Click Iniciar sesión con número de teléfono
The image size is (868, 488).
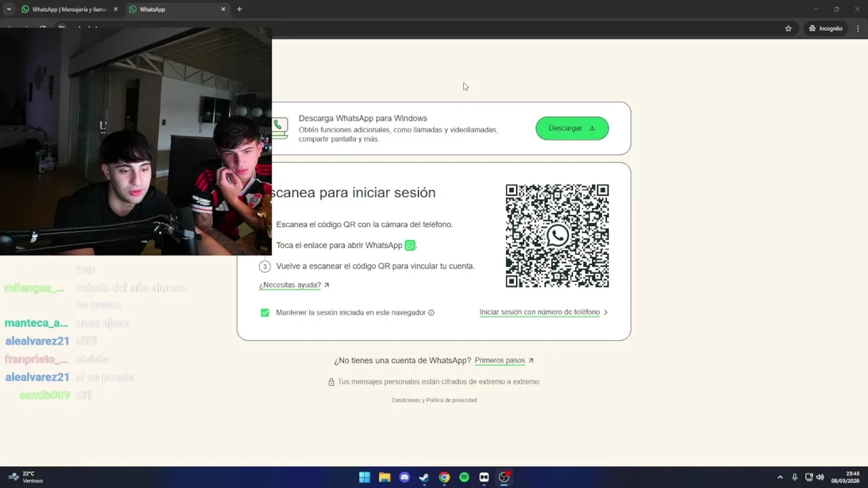[x=539, y=312]
